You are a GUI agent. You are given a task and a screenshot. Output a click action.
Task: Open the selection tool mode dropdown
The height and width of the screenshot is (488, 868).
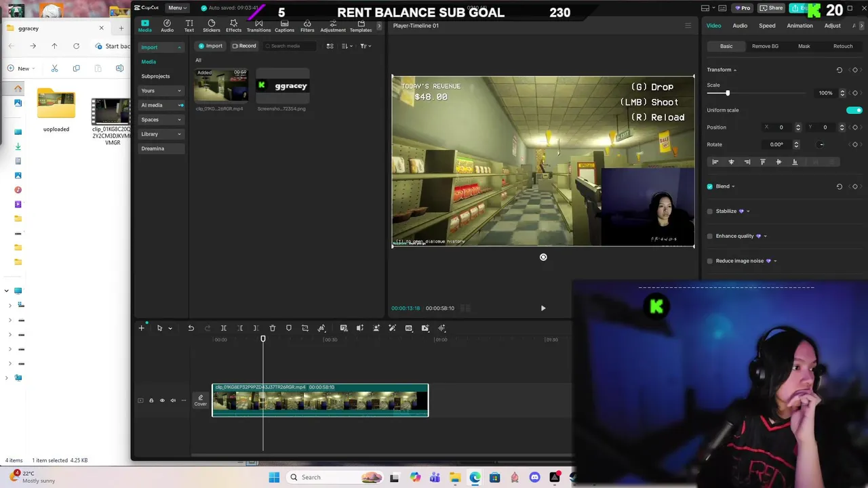tap(170, 329)
